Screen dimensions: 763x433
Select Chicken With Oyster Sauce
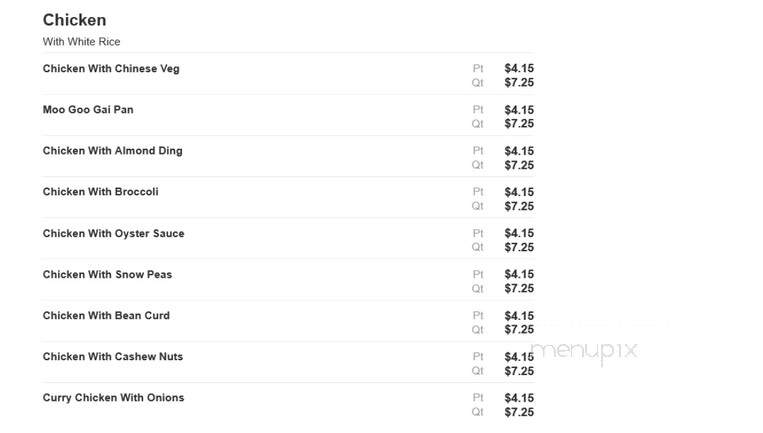tap(113, 234)
